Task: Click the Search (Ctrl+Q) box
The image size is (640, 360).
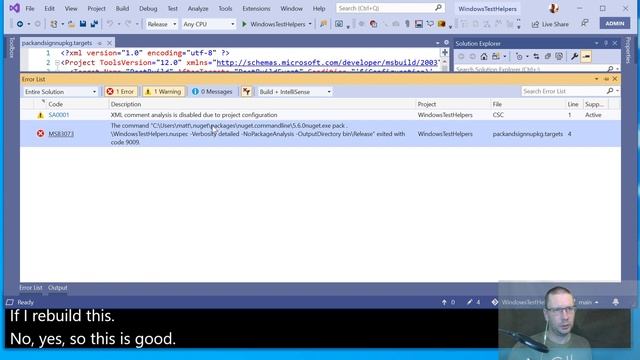Action: pos(390,8)
